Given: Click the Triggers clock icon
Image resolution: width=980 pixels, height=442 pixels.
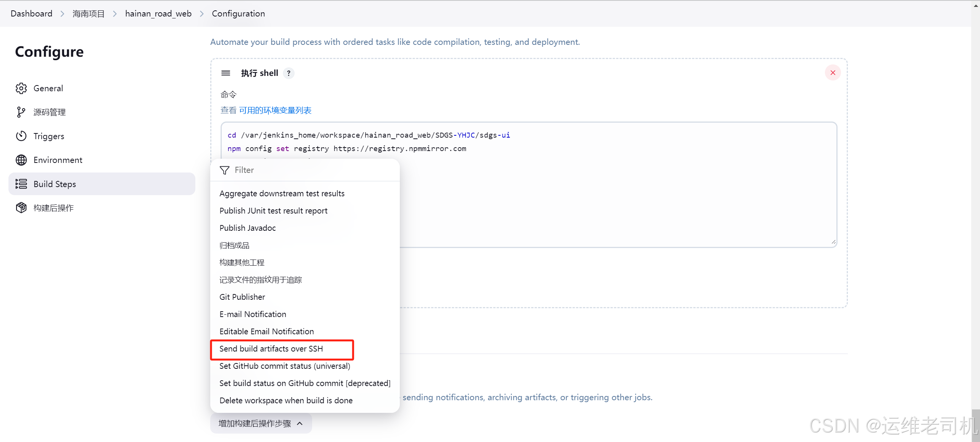Looking at the screenshot, I should point(21,136).
